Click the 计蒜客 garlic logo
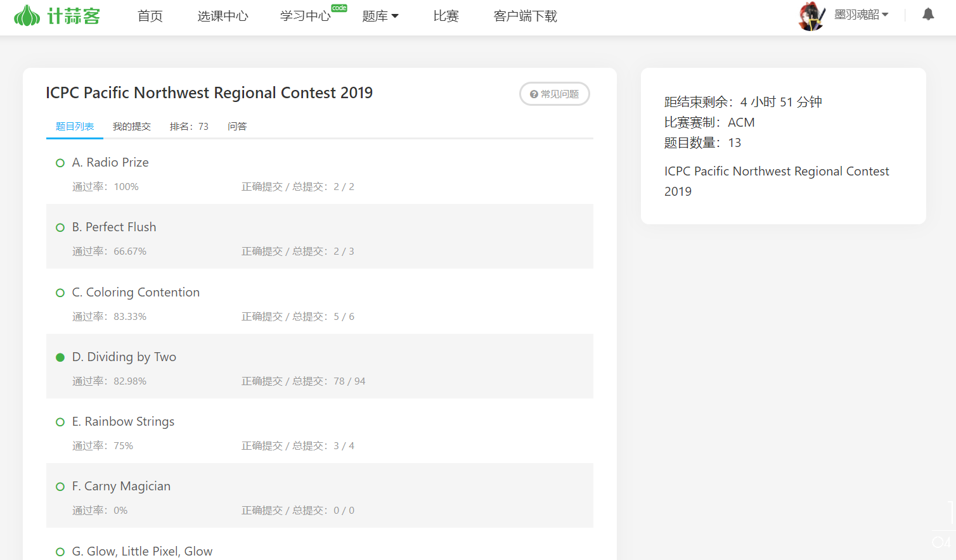 click(x=57, y=16)
